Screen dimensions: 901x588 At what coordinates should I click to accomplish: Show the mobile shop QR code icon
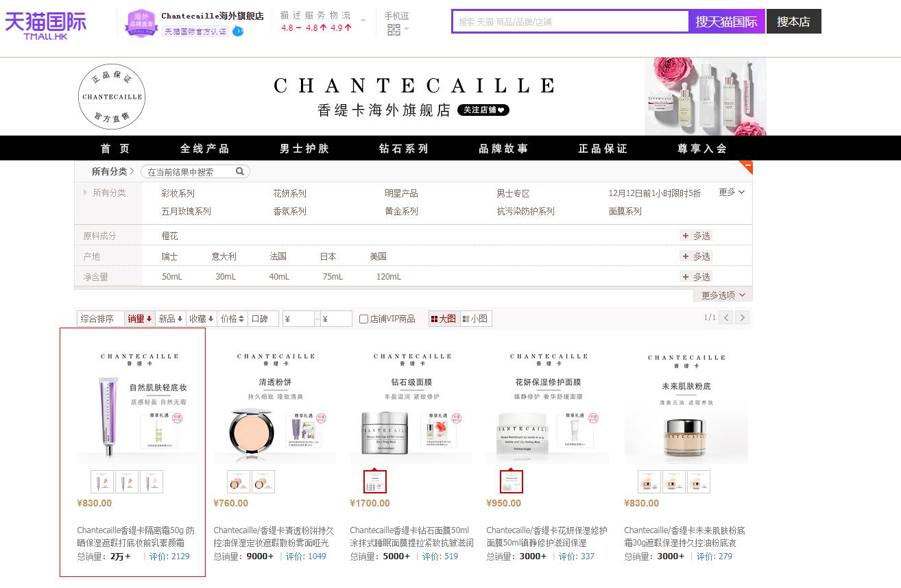pos(394,29)
